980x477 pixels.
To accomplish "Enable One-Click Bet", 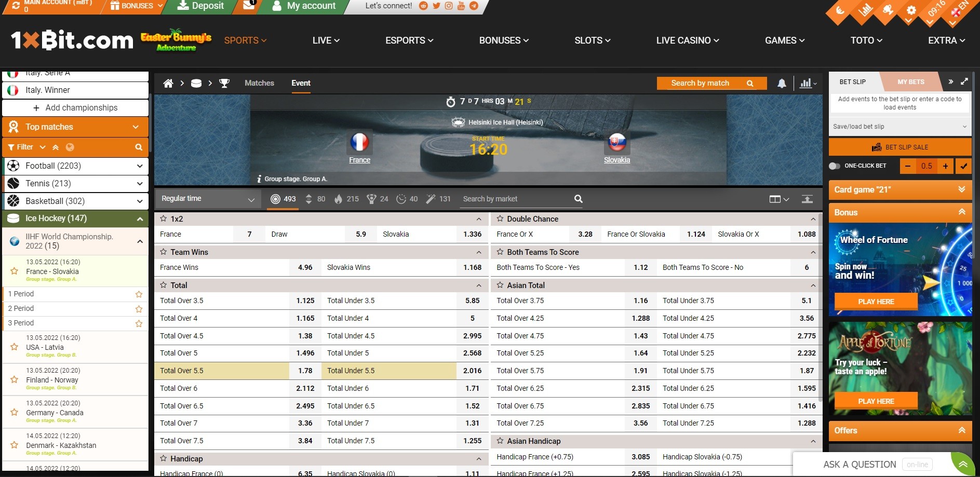I will [x=835, y=166].
